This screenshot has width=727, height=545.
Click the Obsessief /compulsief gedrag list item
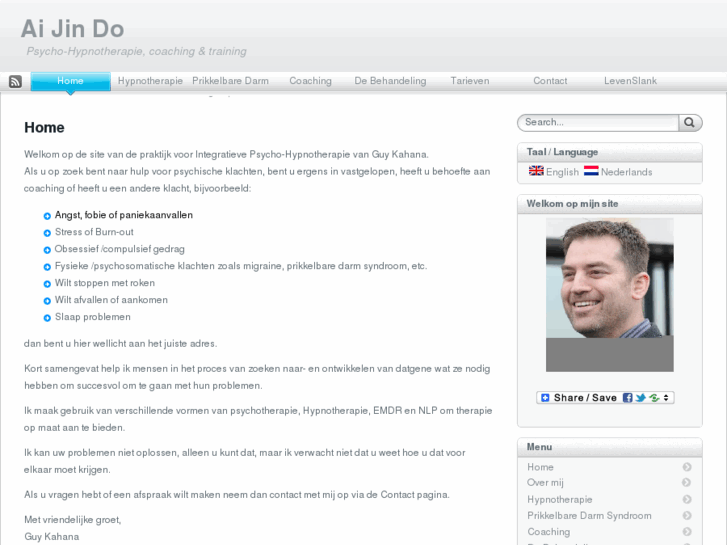[x=120, y=249]
